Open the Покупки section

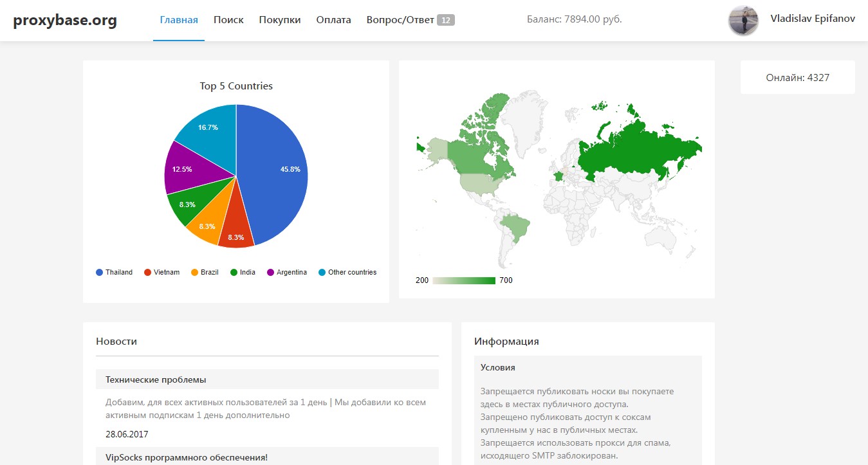(280, 20)
